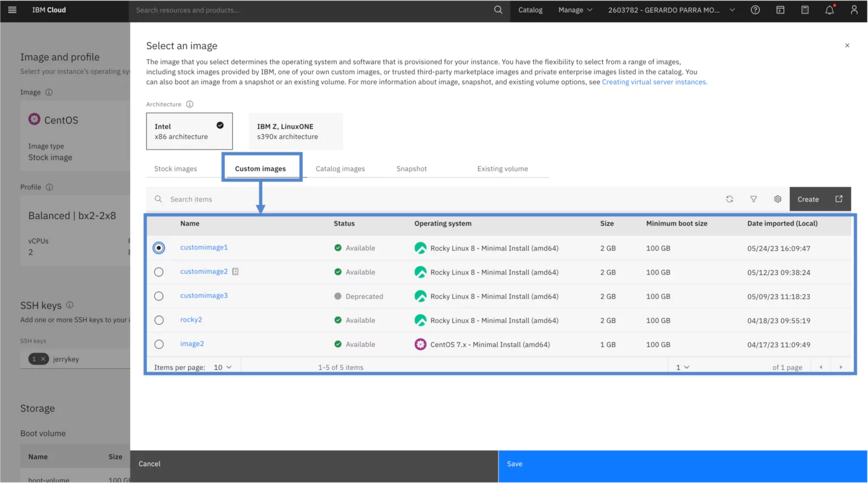The image size is (868, 483).
Task: Click 'CentOS 7.x - Minimal Install (amd64)' text
Action: pos(490,345)
